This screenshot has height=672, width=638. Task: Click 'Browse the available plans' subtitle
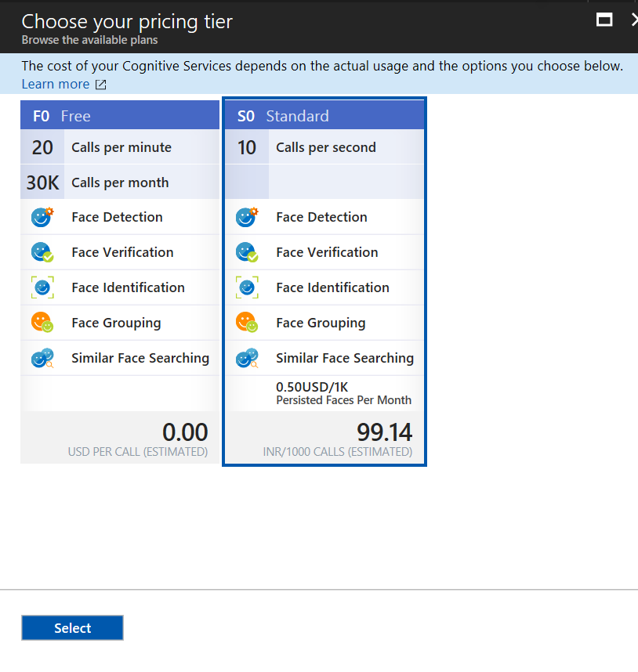tap(89, 40)
